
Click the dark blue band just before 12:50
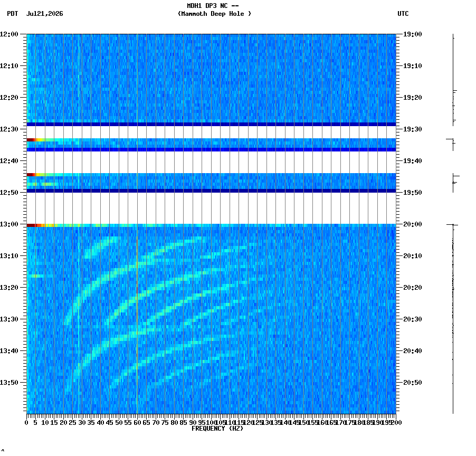click(x=211, y=191)
